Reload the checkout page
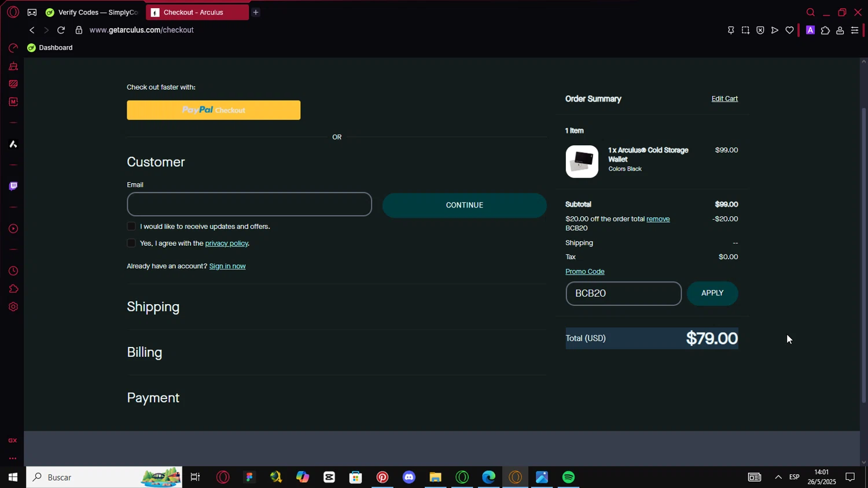Viewport: 868px width, 488px height. [61, 30]
